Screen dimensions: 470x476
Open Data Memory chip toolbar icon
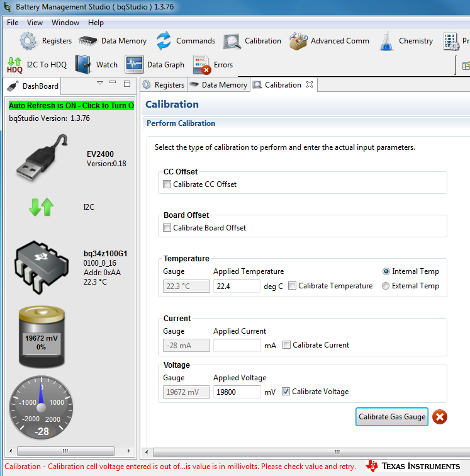87,41
